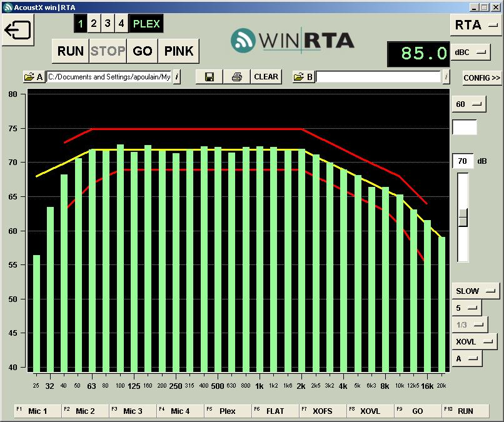The width and height of the screenshot is (504, 422).
Task: Select microphone channel 2
Action: 94,24
